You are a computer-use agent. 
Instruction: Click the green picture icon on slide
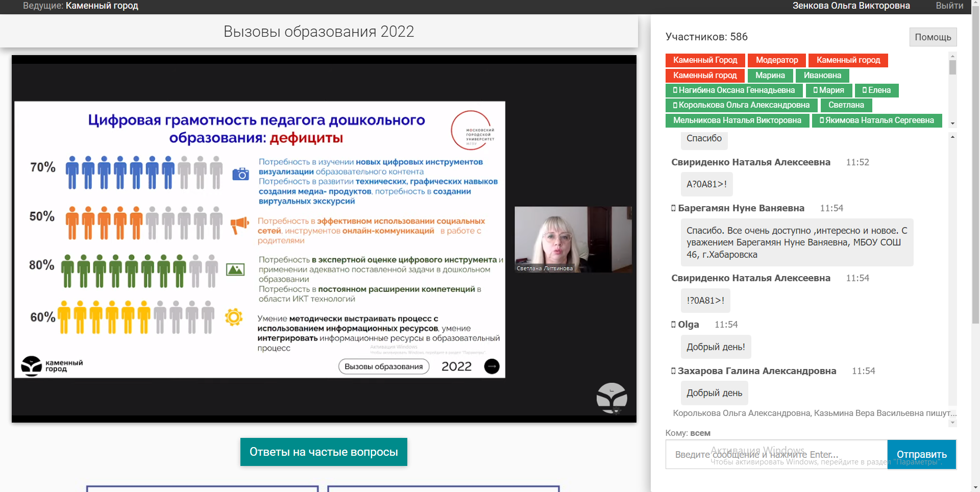pyautogui.click(x=235, y=269)
